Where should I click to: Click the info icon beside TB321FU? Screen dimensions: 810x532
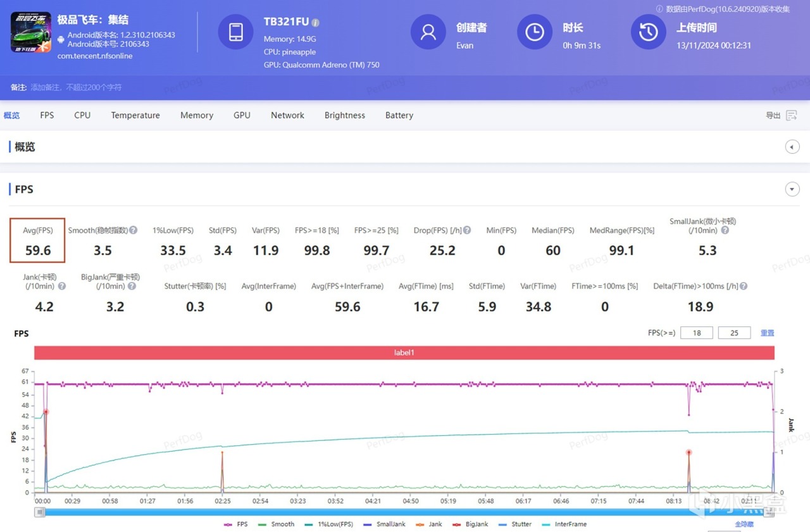click(316, 23)
